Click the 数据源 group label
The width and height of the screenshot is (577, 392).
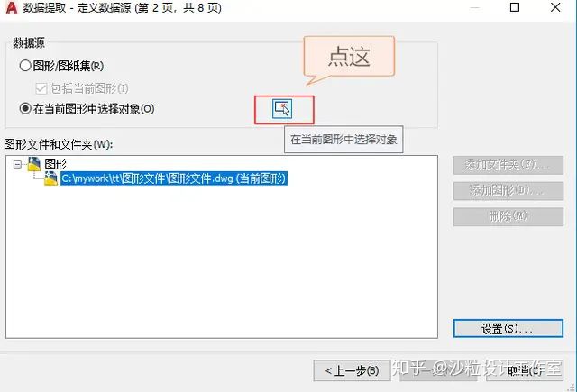tap(29, 43)
